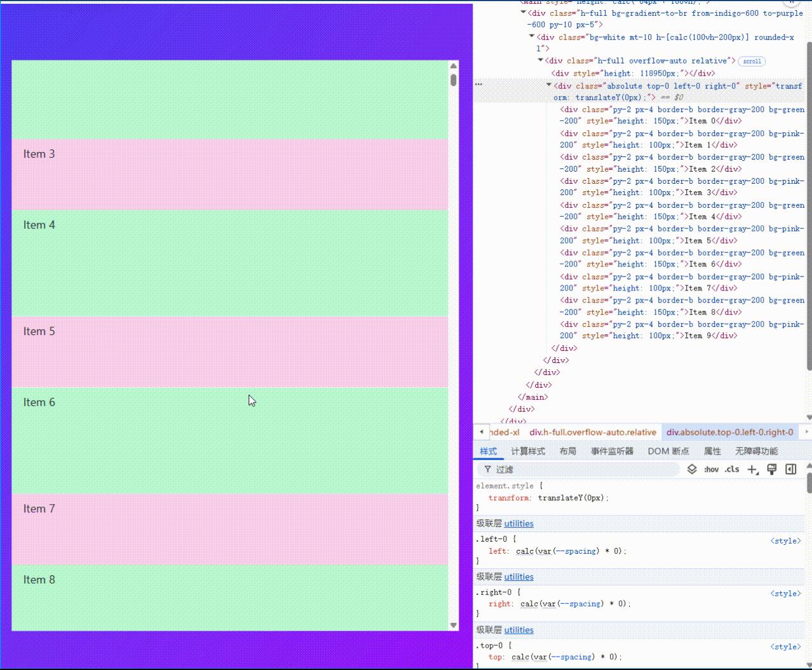The height and width of the screenshot is (670, 812).
Task: Click the transform property name in element.style
Action: (x=509, y=498)
